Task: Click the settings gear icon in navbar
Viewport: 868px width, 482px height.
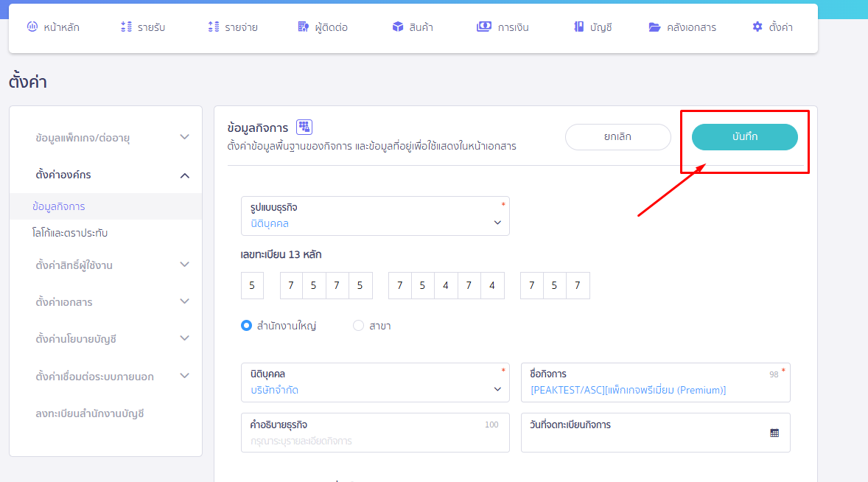Action: [757, 27]
